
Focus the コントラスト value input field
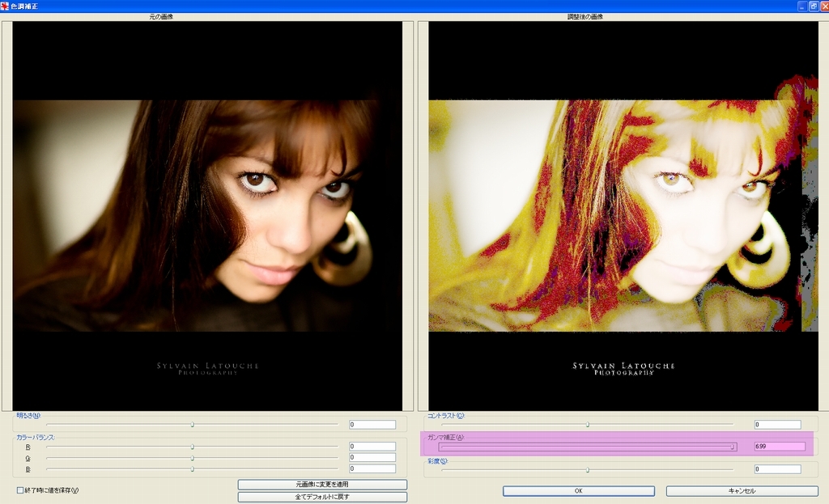tap(778, 424)
